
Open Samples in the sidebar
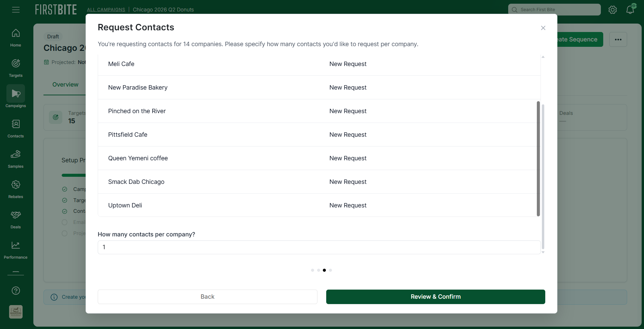[x=16, y=159]
